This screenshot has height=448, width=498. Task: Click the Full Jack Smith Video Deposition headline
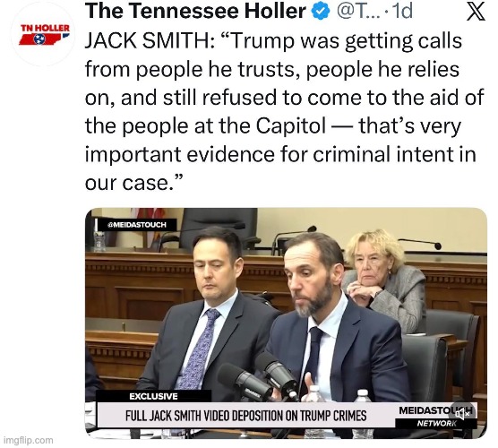pyautogui.click(x=245, y=415)
